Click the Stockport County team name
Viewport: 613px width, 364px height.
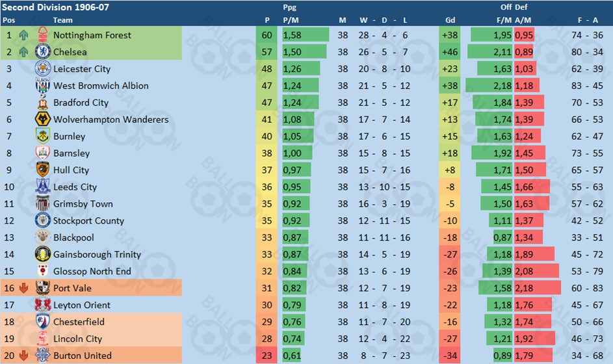tap(89, 220)
